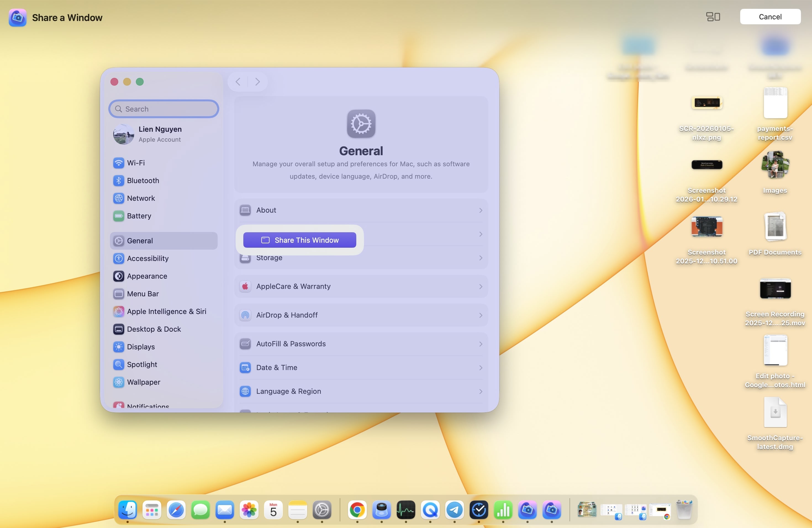This screenshot has width=812, height=528.
Task: Select Network in the sidebar
Action: pyautogui.click(x=164, y=198)
